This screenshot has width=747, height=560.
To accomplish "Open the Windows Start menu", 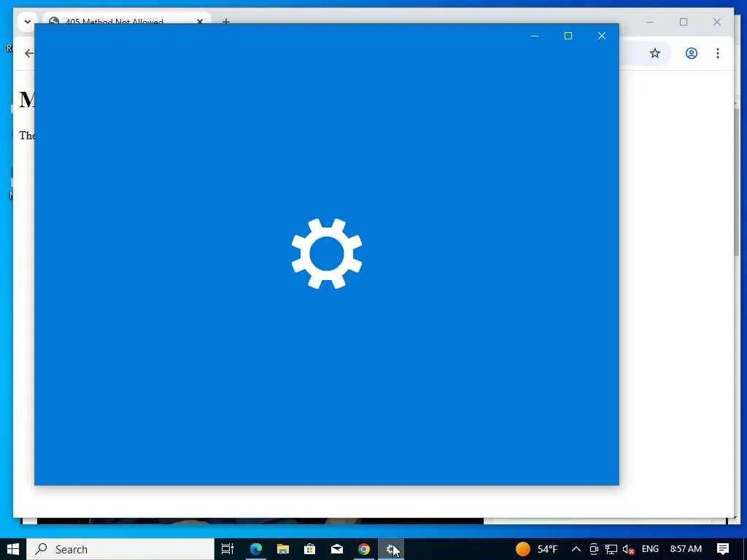I will pyautogui.click(x=13, y=549).
